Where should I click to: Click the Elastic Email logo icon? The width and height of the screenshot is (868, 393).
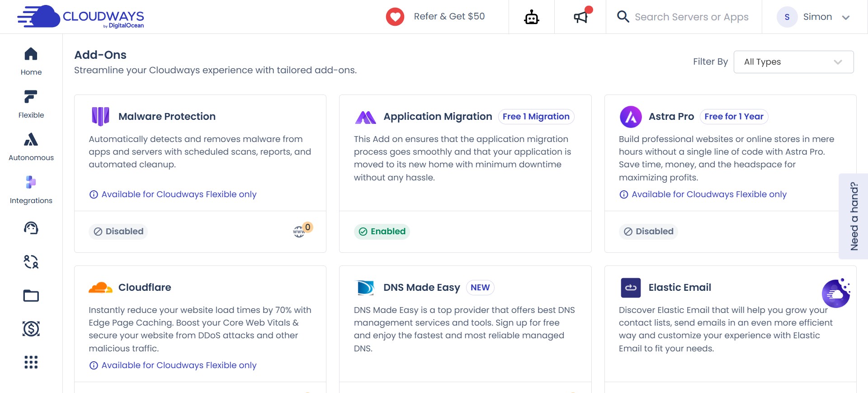631,288
